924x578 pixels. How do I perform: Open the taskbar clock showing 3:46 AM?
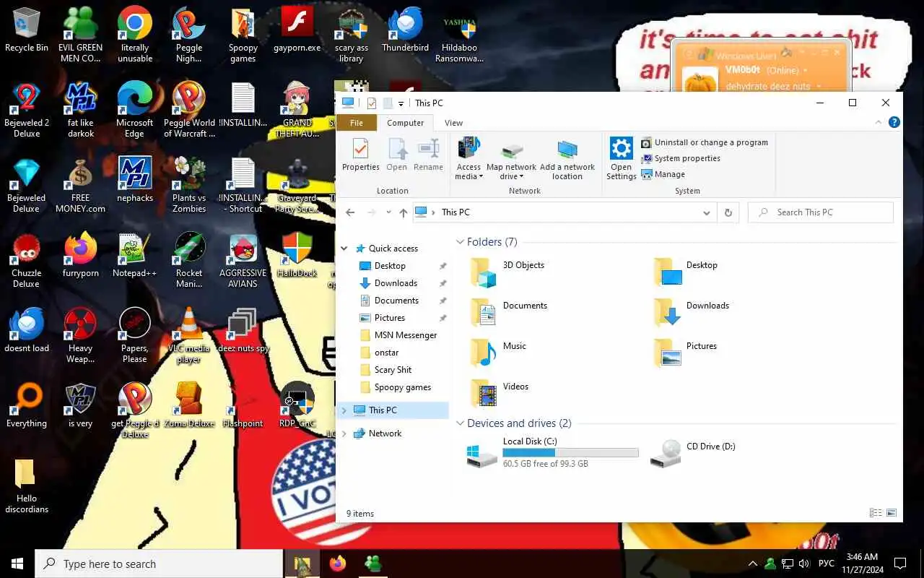861,564
